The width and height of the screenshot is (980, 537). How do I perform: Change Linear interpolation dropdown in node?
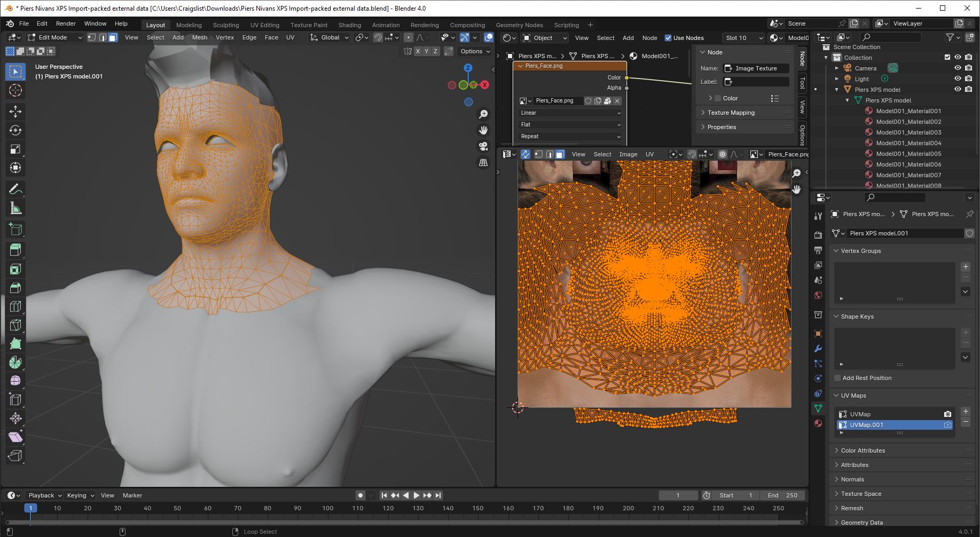570,113
